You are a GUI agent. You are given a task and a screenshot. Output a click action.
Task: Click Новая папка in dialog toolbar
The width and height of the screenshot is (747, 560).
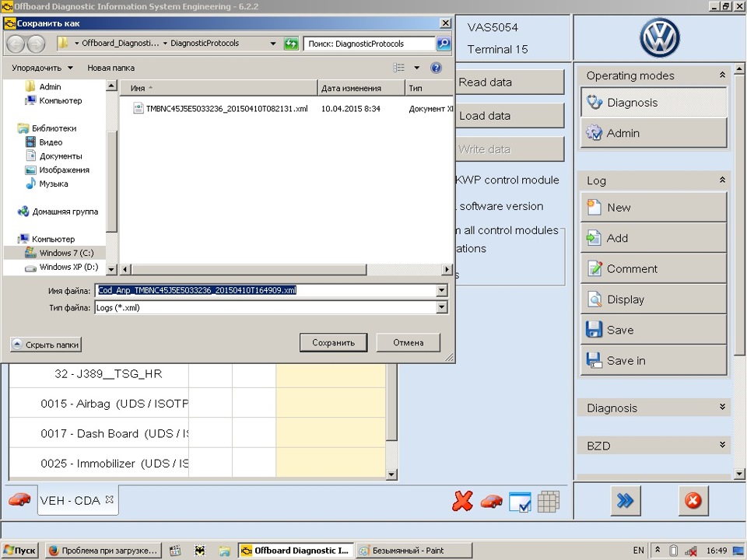coord(111,68)
